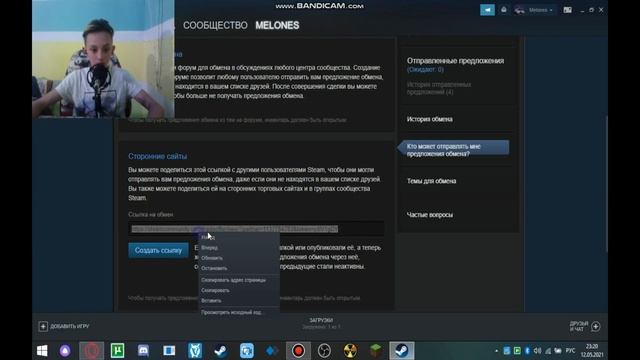Image resolution: width=640 pixels, height=360 pixels.
Task: Open the MELONES profile navigation tab
Action: pos(277,25)
